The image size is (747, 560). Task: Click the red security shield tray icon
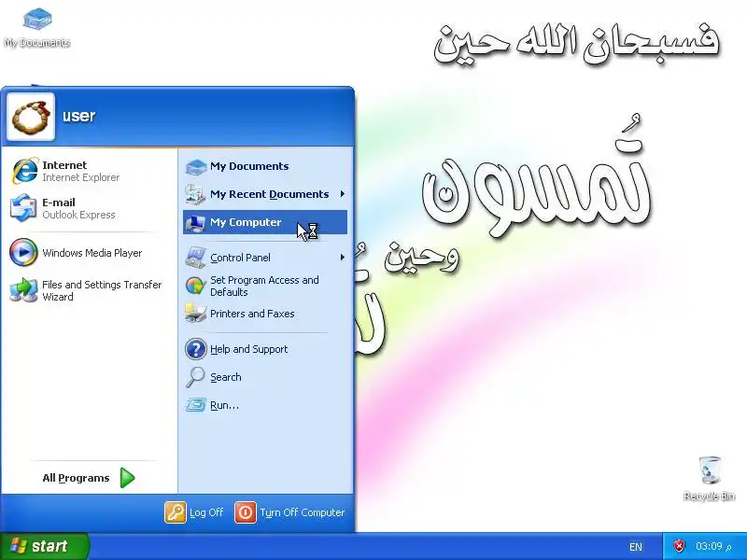(679, 546)
